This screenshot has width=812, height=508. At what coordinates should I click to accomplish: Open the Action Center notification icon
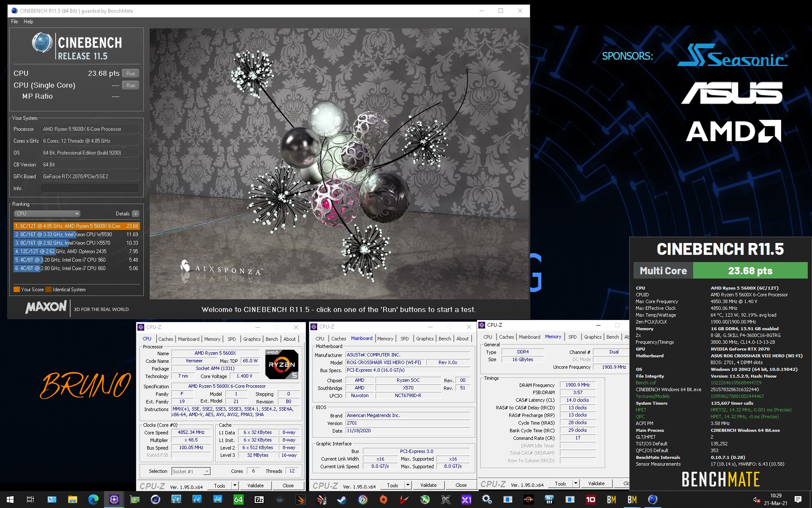[x=798, y=500]
